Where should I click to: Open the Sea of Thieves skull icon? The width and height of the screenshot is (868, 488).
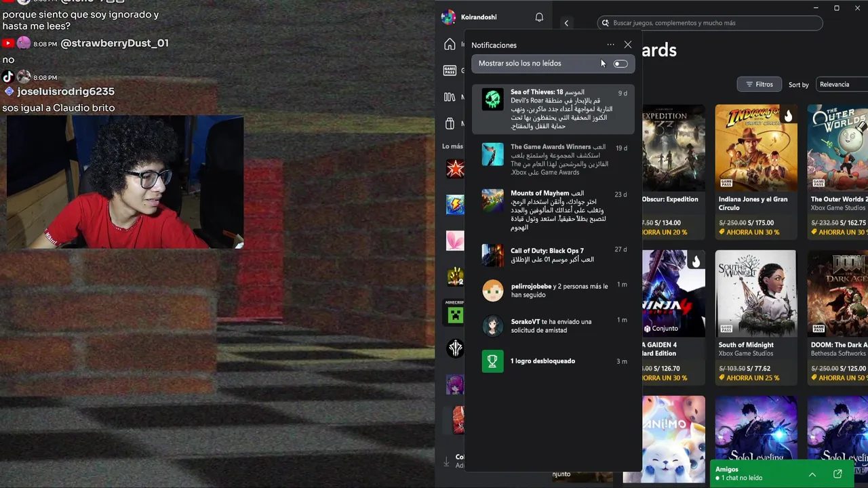[493, 99]
